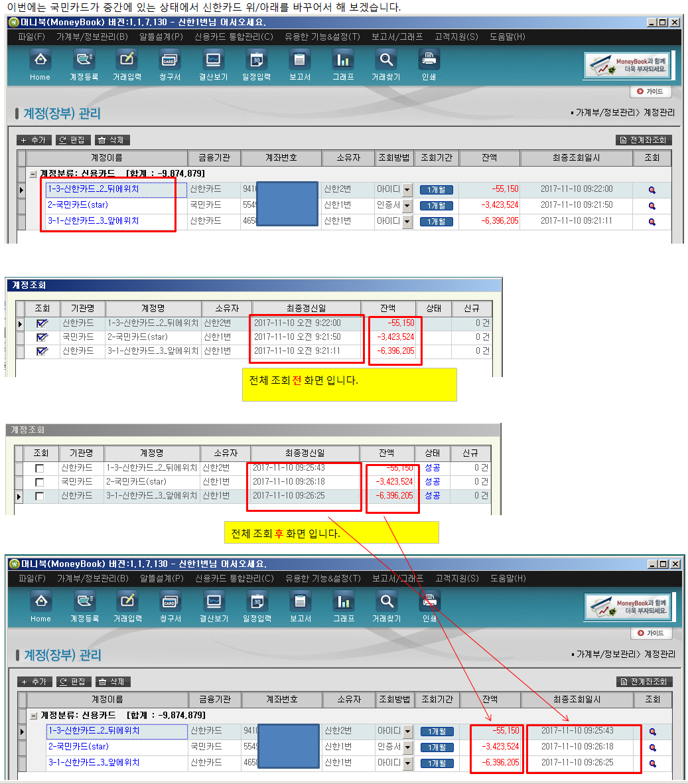Collapse the 계정분류: 신용카드 group in upper window
The height and width of the screenshot is (784, 688).
[33, 174]
